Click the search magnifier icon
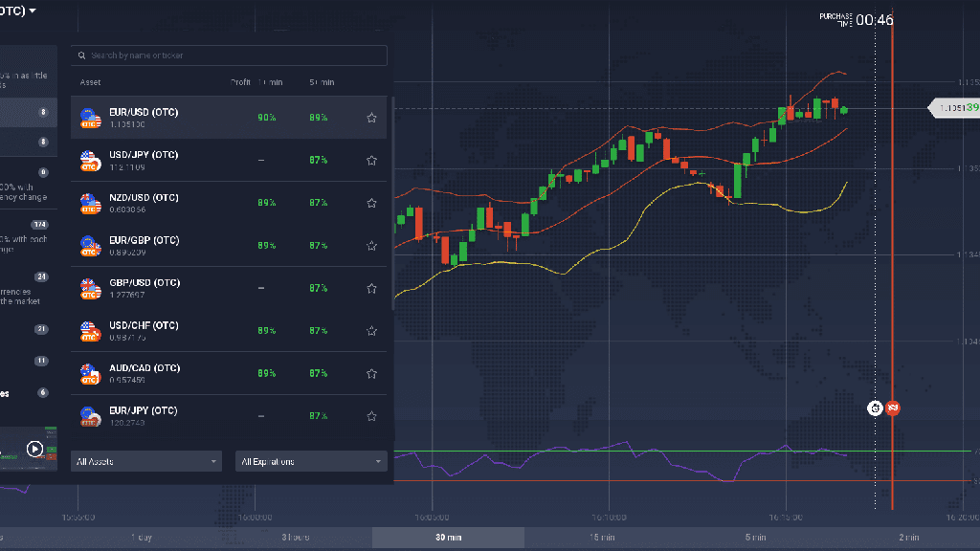This screenshot has width=980, height=551. (x=82, y=55)
